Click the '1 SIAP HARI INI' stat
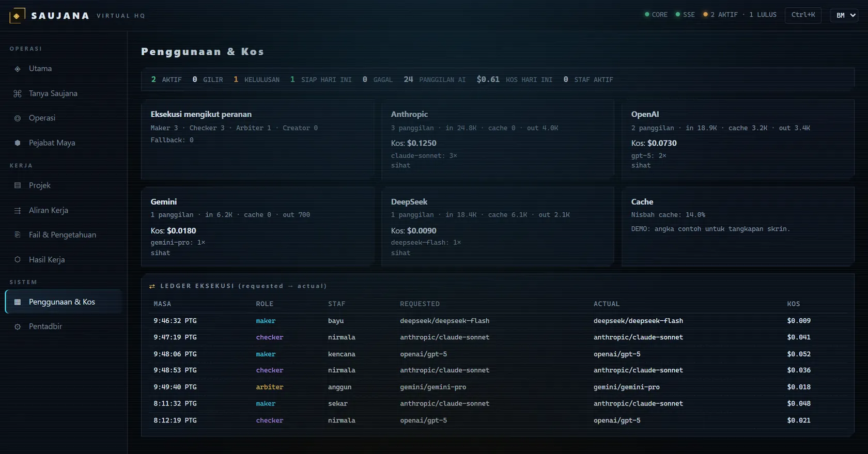Image resolution: width=868 pixels, height=454 pixels. click(320, 80)
